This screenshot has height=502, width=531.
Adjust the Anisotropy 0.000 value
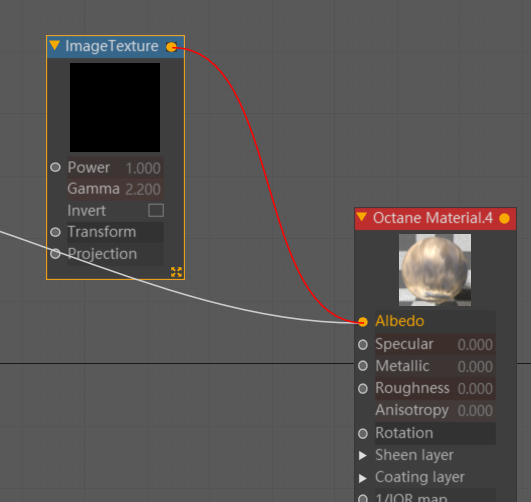tap(435, 411)
